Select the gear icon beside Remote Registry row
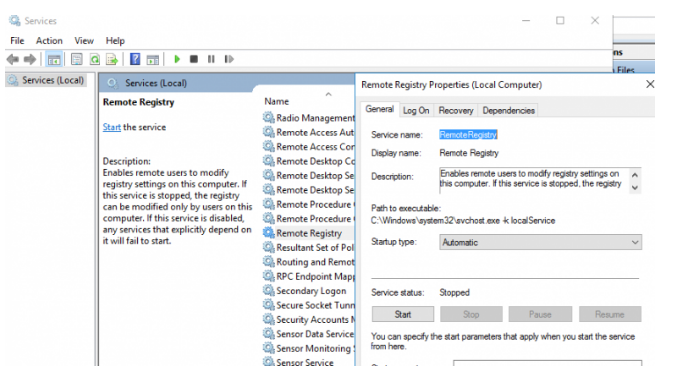 coord(269,233)
